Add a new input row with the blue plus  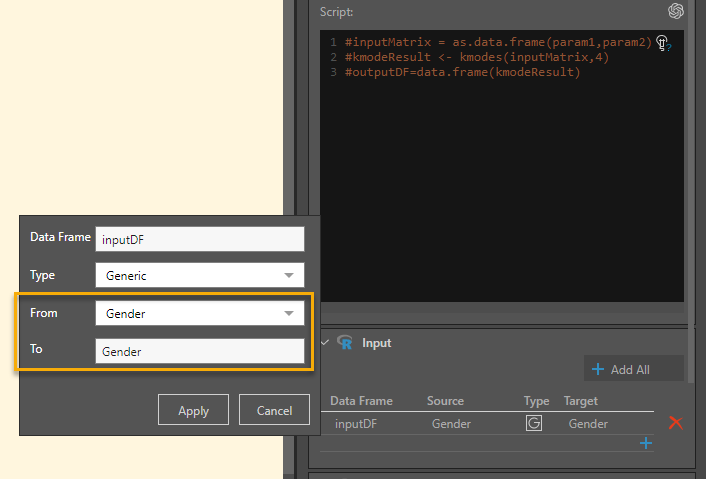click(x=645, y=443)
